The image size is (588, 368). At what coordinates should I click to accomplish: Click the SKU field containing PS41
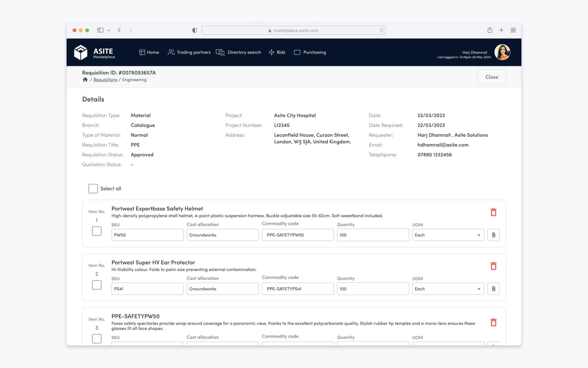point(147,289)
